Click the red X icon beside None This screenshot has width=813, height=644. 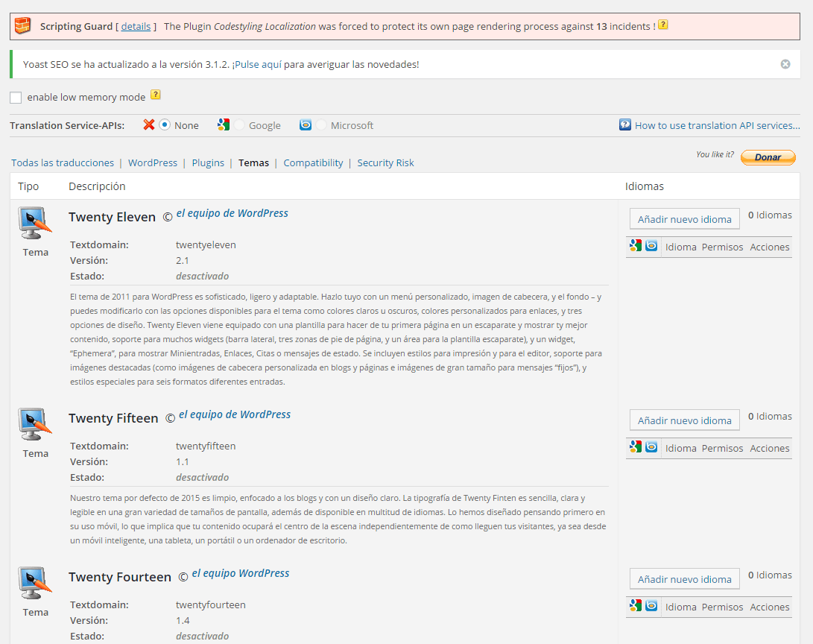click(149, 124)
